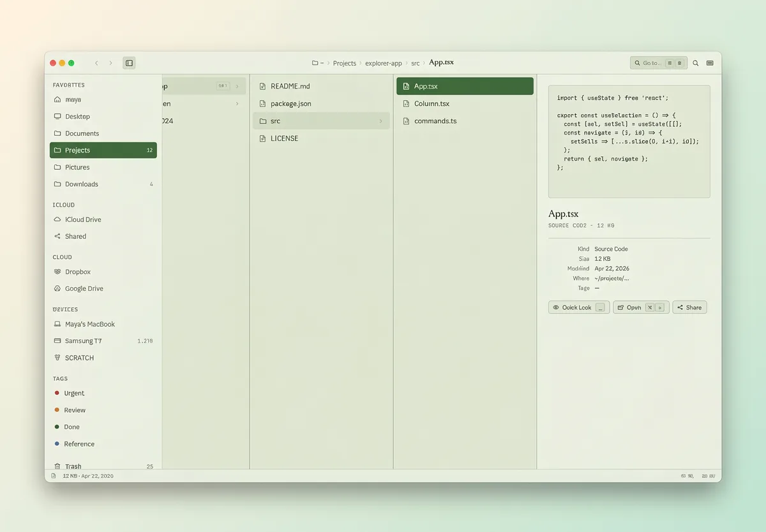The image size is (766, 532).
Task: Select App.tsx in the file column
Action: [465, 86]
